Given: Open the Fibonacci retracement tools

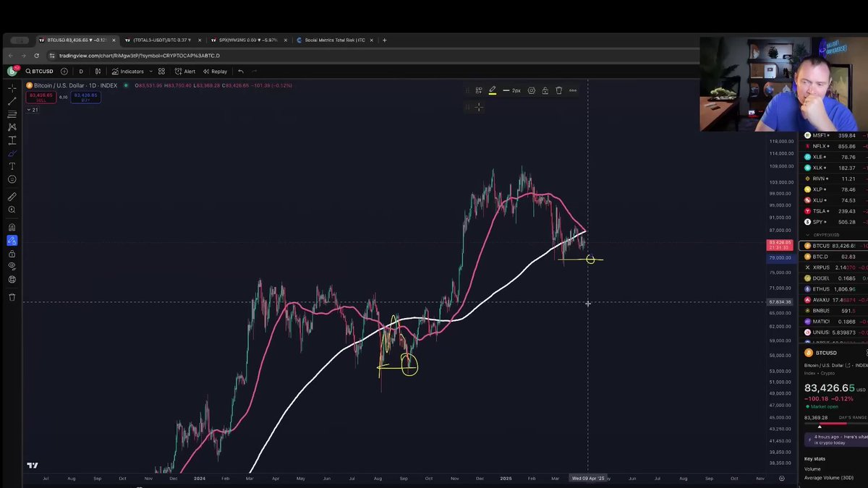Looking at the screenshot, I should point(12,114).
